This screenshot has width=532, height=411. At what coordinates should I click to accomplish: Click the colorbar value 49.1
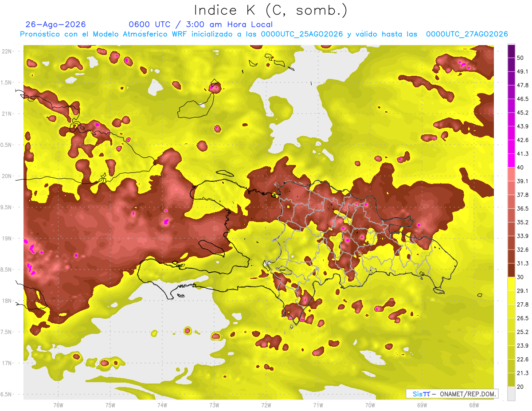tap(523, 71)
